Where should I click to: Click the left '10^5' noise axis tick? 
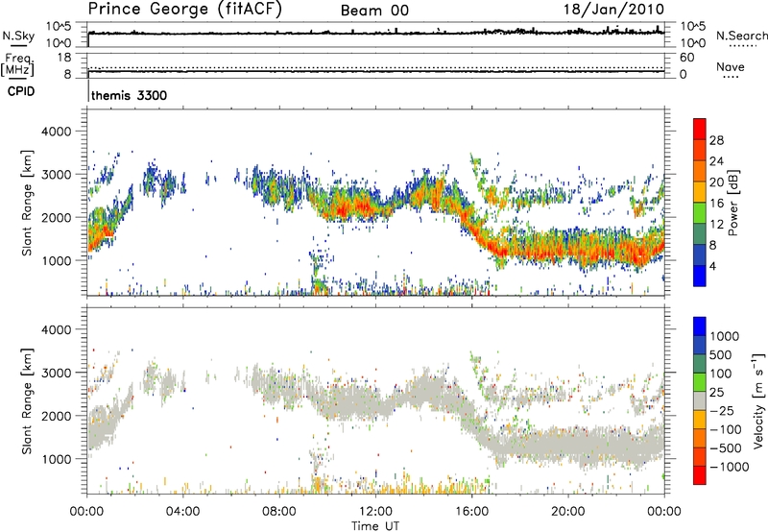(x=59, y=27)
